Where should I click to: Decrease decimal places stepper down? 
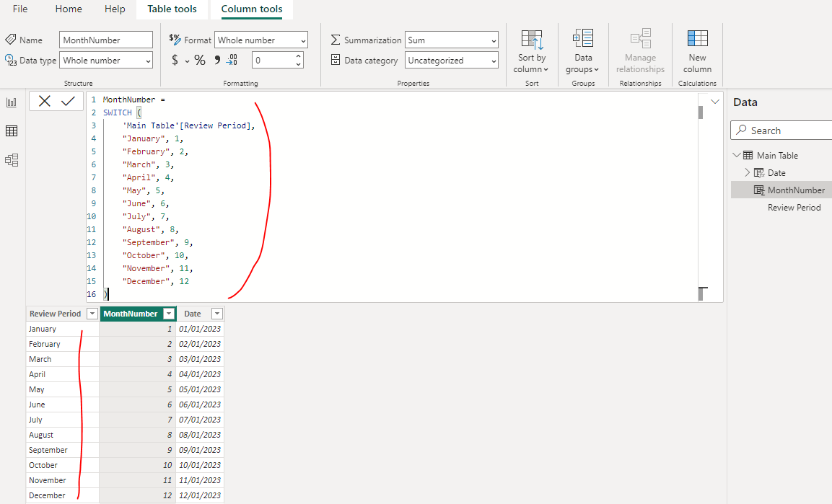[x=298, y=65]
